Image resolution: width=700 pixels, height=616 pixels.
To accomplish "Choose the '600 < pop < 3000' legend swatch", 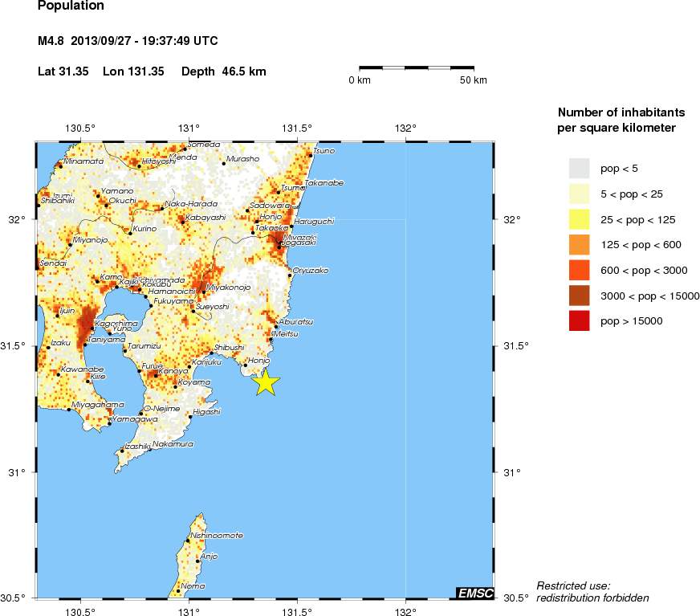I will tap(579, 271).
